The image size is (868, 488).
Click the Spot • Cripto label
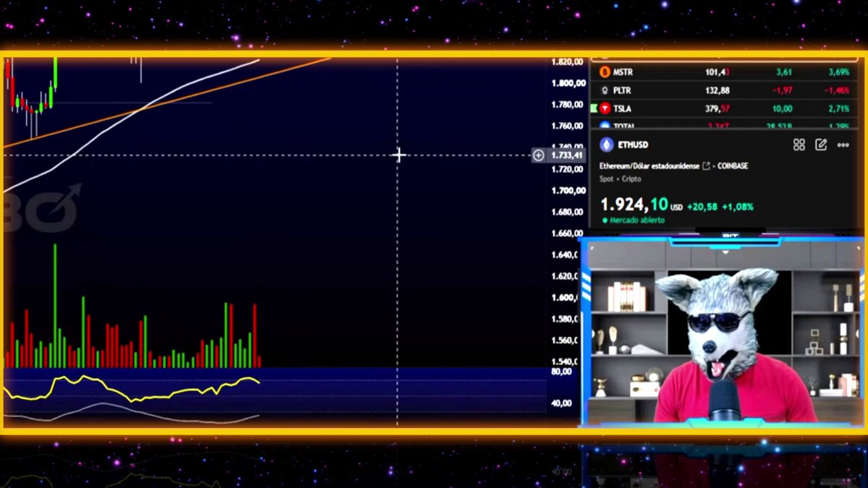point(620,179)
